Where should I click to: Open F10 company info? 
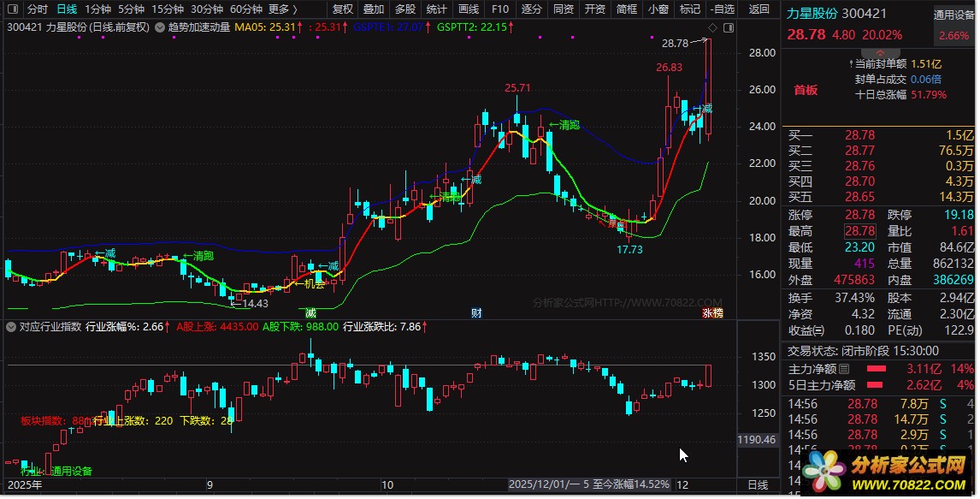[x=500, y=9]
